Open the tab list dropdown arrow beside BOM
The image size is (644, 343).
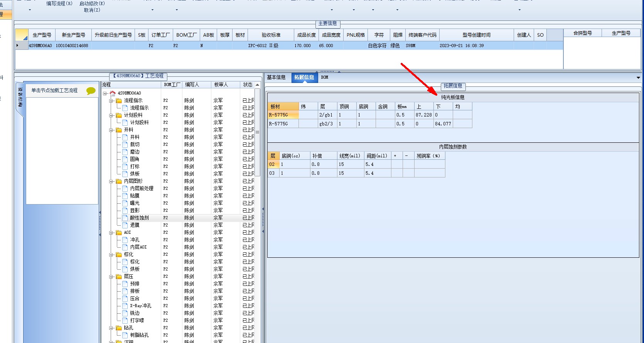pos(638,78)
